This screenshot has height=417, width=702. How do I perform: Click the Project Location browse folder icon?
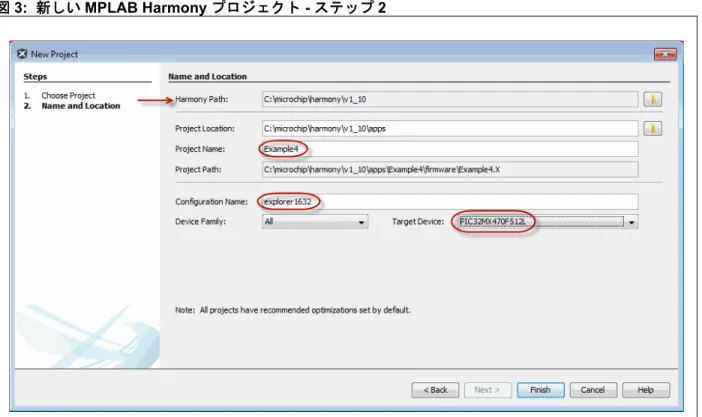pyautogui.click(x=652, y=129)
